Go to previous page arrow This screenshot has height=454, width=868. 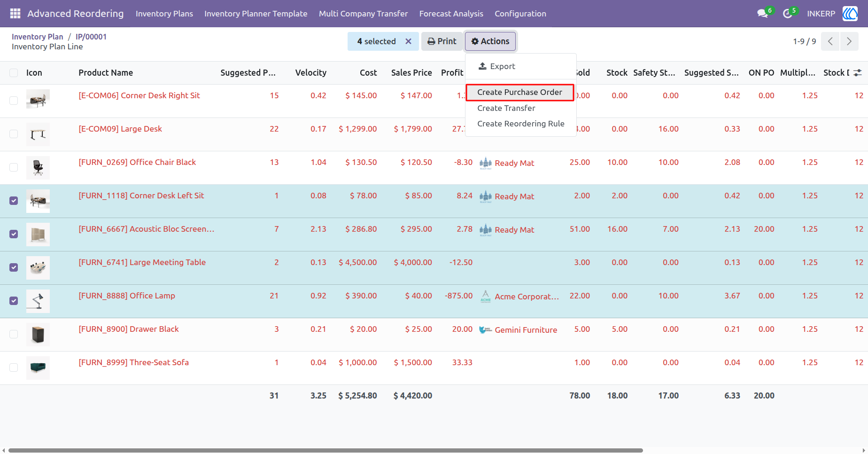(x=830, y=41)
